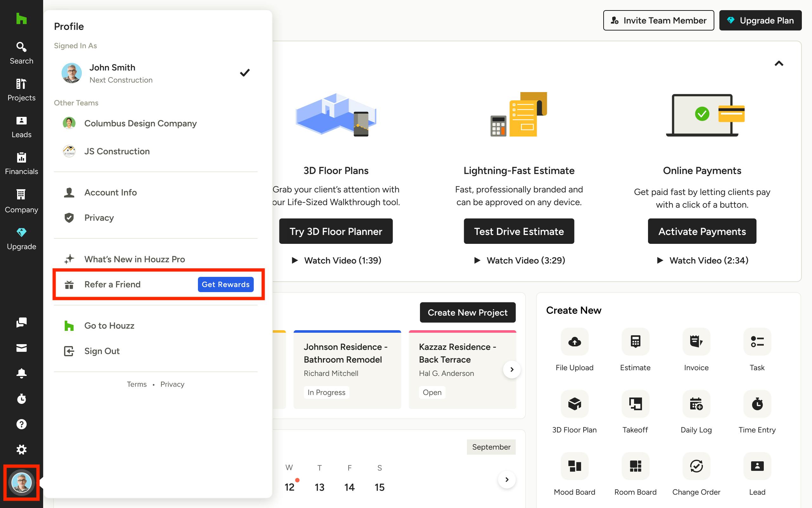This screenshot has width=812, height=508.
Task: Open the mail inbox icon
Action: point(22,348)
